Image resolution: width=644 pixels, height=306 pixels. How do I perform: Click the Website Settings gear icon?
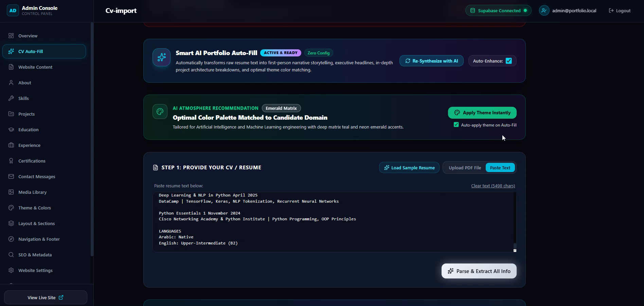(11, 270)
